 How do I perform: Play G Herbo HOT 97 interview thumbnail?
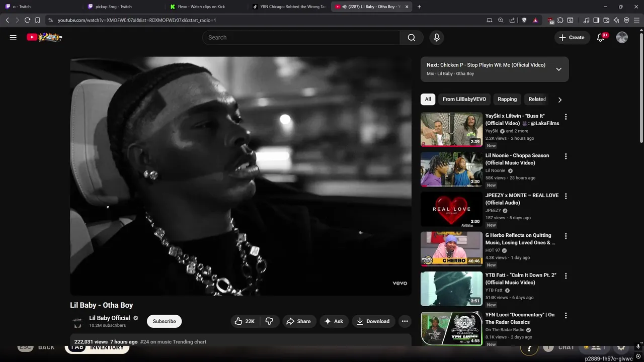click(x=451, y=248)
